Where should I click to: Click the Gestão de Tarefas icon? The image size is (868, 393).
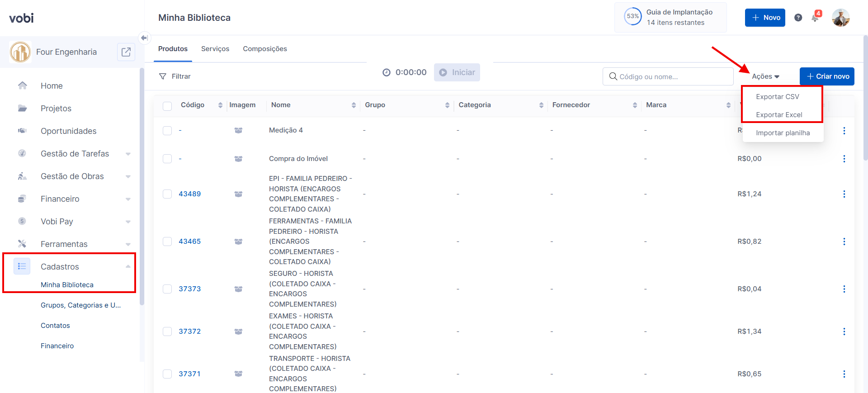point(22,153)
